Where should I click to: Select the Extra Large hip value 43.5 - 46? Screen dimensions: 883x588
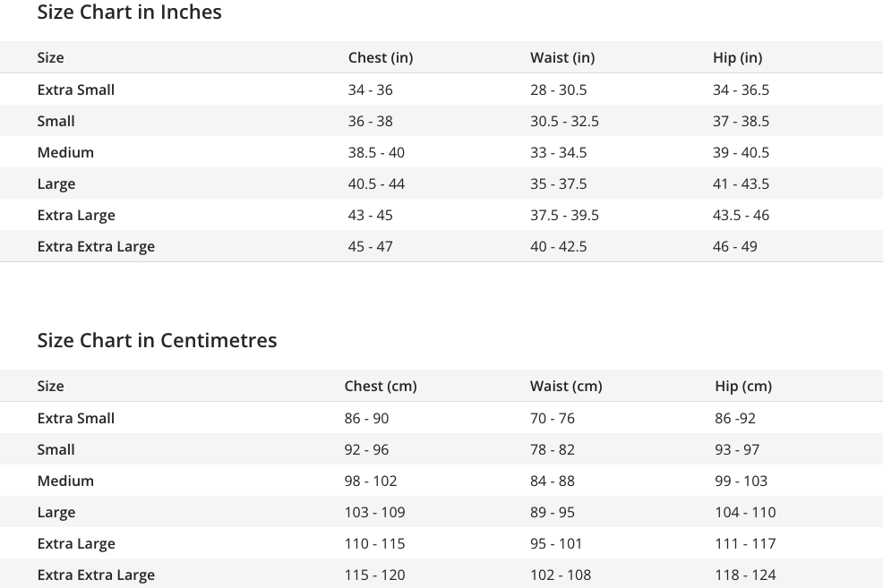(x=742, y=216)
